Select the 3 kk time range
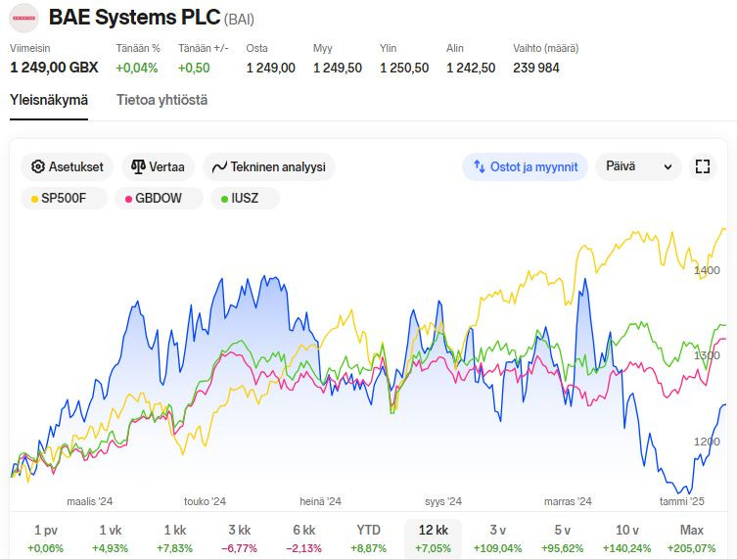This screenshot has width=737, height=560. [x=239, y=538]
